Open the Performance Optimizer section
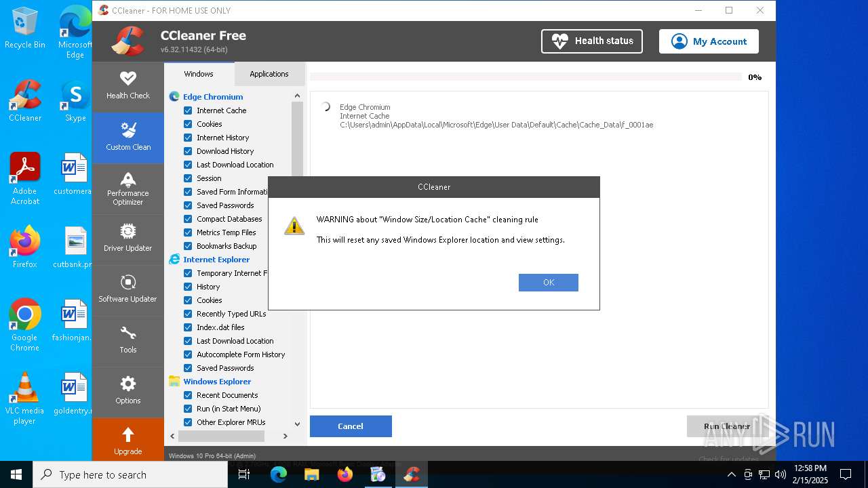Viewport: 868px width, 488px height. coord(127,188)
